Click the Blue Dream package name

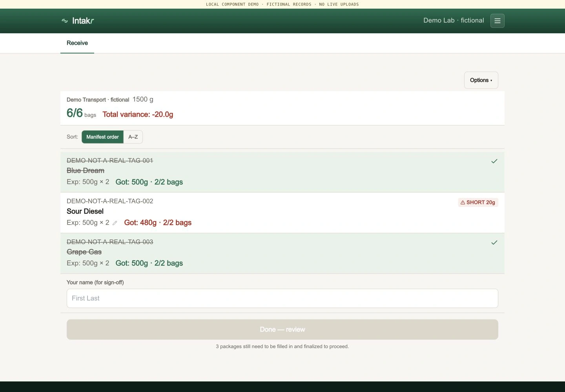pyautogui.click(x=86, y=171)
